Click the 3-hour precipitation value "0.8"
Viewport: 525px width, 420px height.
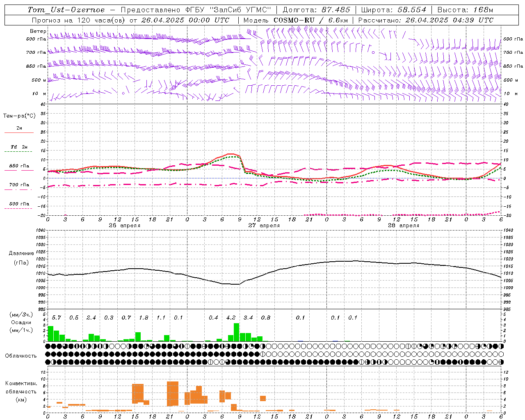266,318
